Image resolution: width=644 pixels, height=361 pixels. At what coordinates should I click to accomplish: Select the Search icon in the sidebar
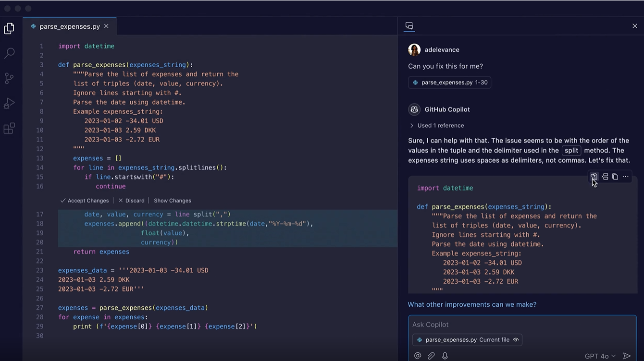coord(9,53)
